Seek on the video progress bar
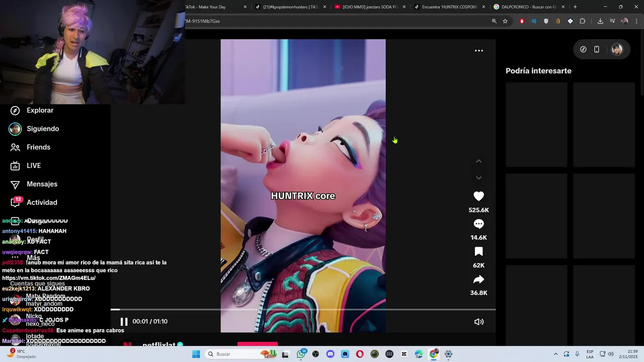 point(303,309)
